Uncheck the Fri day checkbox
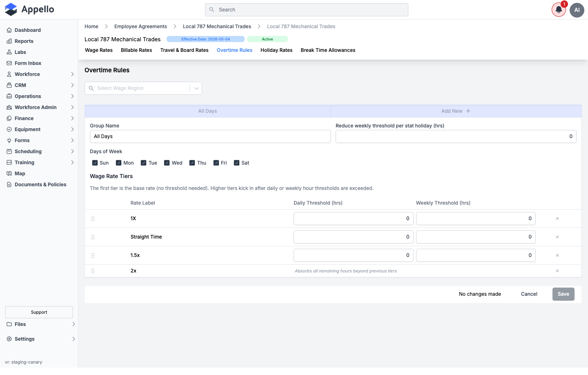The height and width of the screenshot is (375, 588). point(216,163)
